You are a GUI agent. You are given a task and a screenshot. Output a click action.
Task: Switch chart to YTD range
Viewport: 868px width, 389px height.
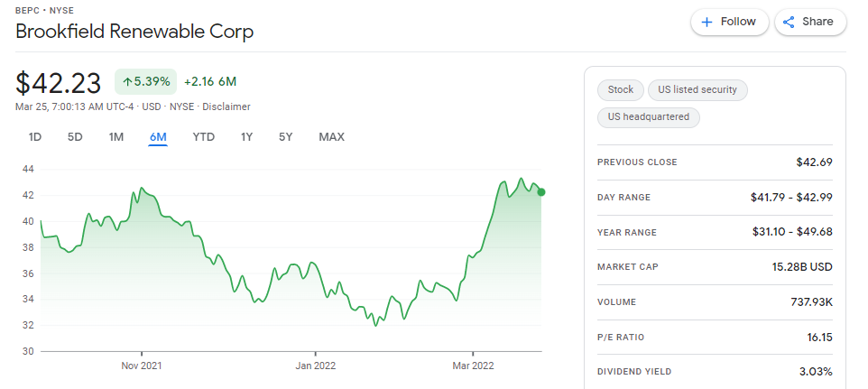tap(204, 136)
